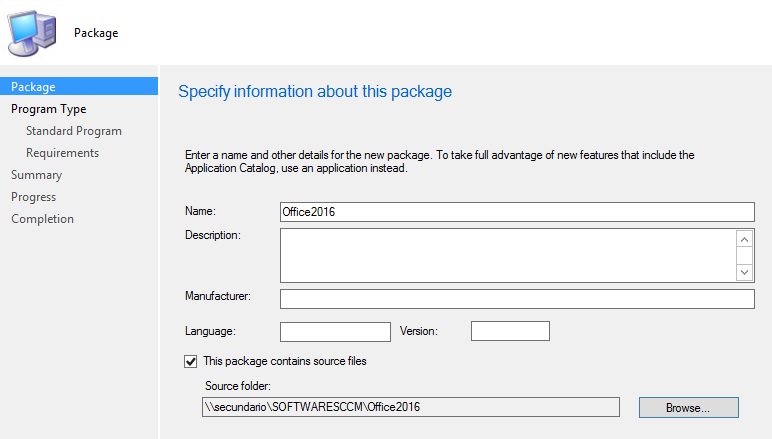The height and width of the screenshot is (439, 772).
Task: Click the Source folder path field
Action: coord(410,407)
